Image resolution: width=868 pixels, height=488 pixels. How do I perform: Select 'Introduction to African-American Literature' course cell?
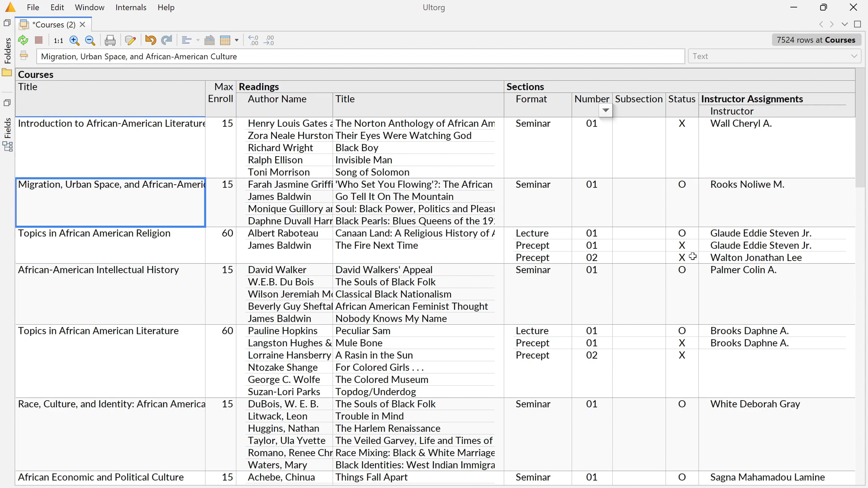pos(110,147)
